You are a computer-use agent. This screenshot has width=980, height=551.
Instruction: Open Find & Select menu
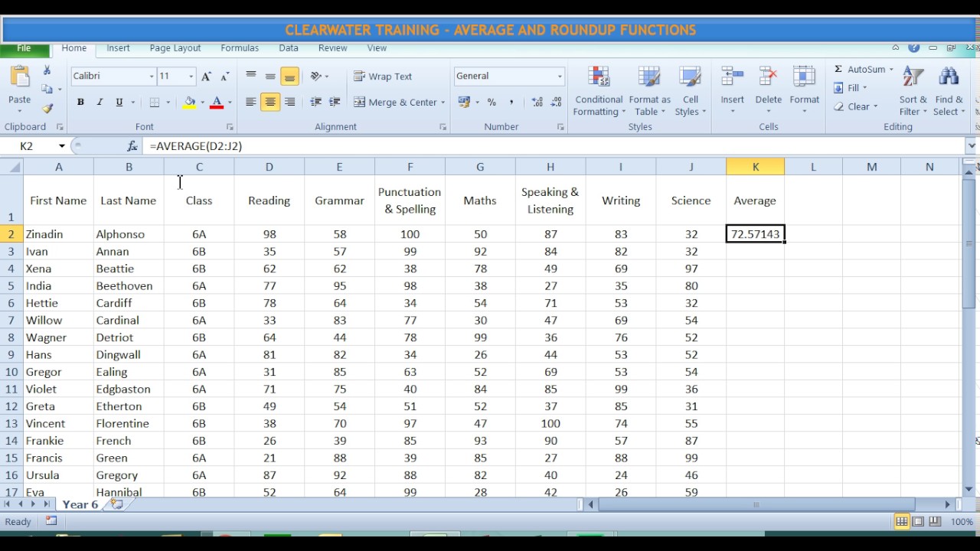point(949,91)
